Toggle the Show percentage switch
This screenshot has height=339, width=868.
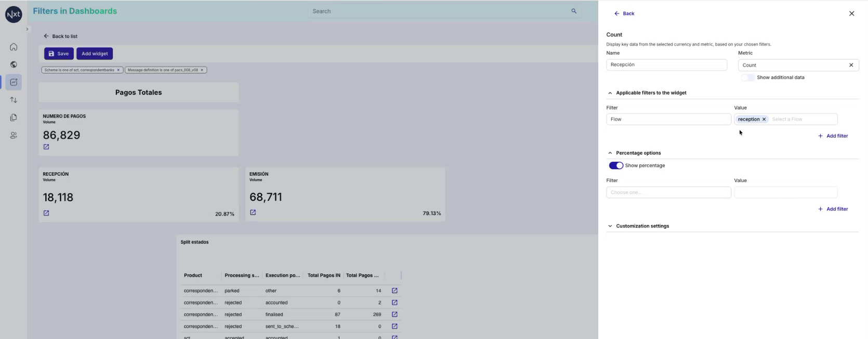(x=616, y=165)
